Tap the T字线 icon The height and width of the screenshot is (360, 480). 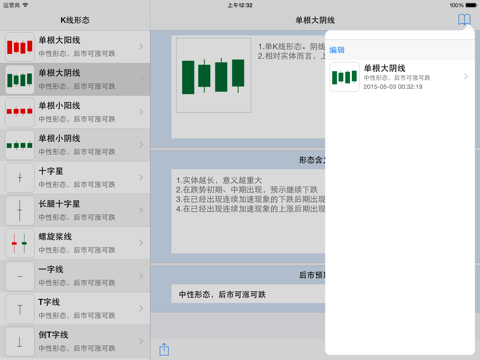click(x=20, y=309)
